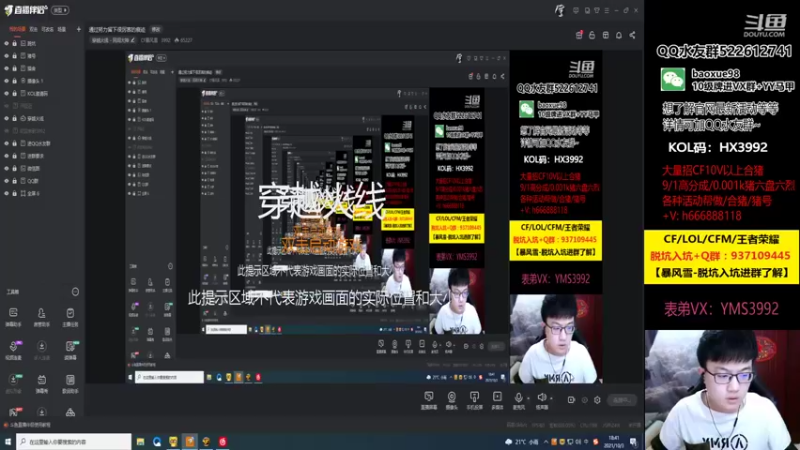Toggle visibility of the 进QQ水友群 layer

click(6, 143)
